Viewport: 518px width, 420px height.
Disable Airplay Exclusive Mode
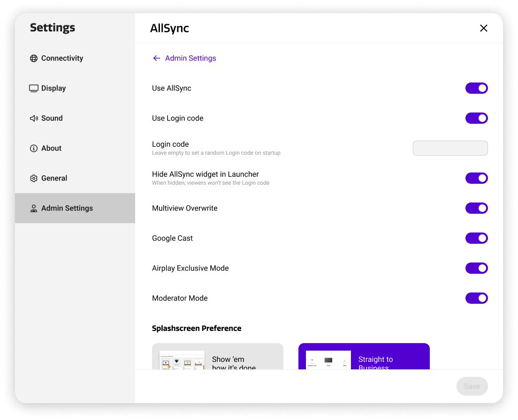tap(477, 268)
